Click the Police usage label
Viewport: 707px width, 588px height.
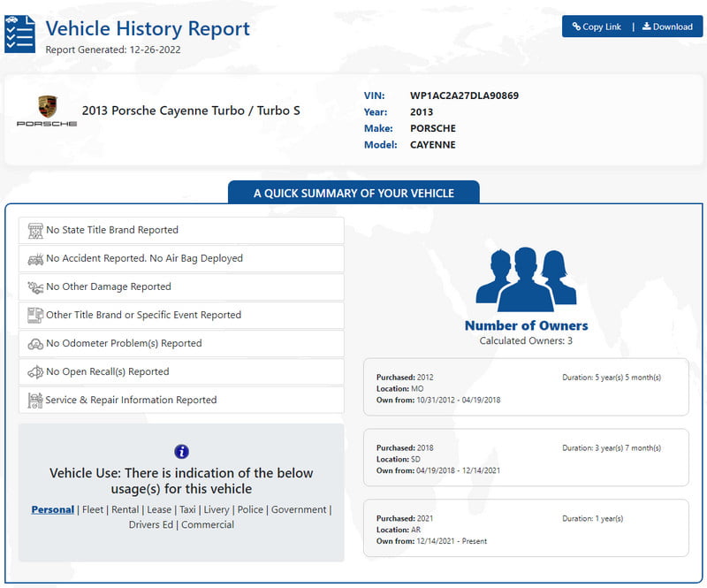pos(250,510)
